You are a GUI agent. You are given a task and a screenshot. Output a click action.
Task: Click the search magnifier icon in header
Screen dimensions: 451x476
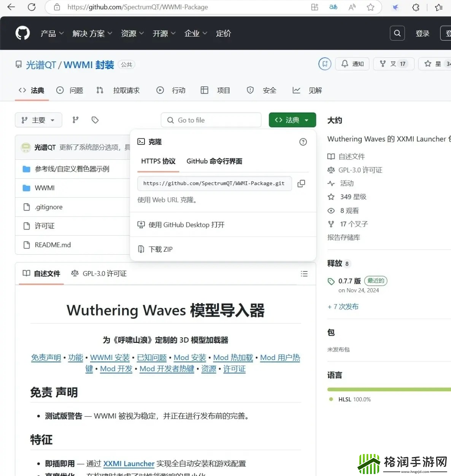click(397, 33)
